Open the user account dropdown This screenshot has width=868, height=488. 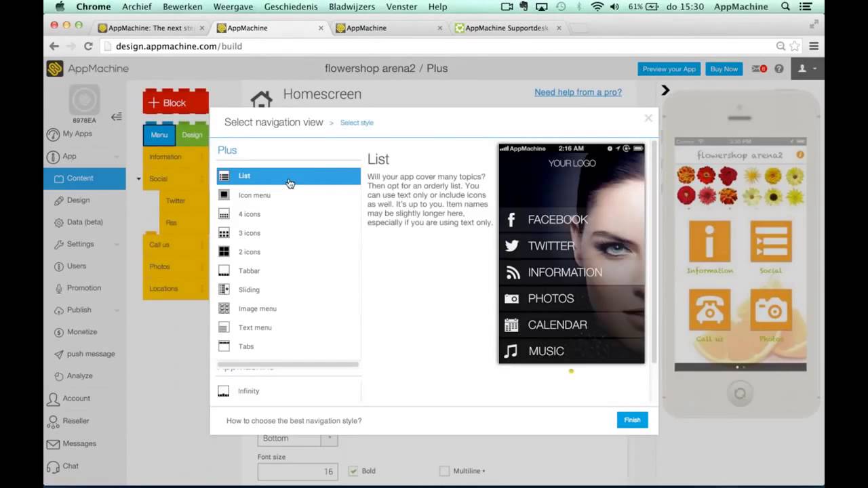[x=807, y=68]
